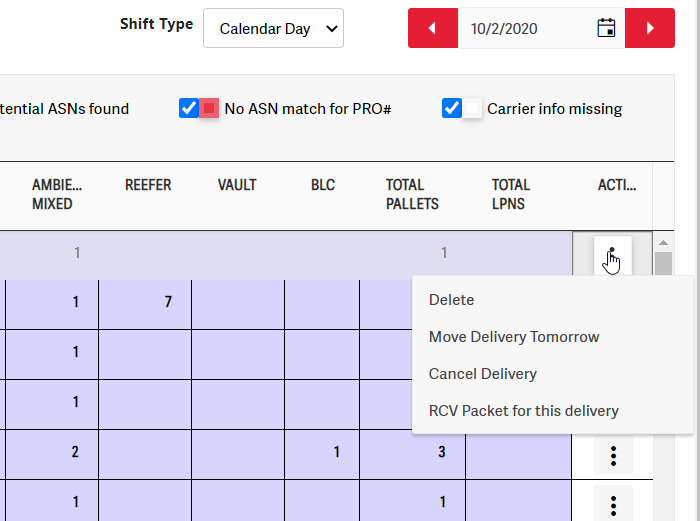The width and height of the screenshot is (700, 521).
Task: Select the Cancel Delivery option
Action: point(483,374)
